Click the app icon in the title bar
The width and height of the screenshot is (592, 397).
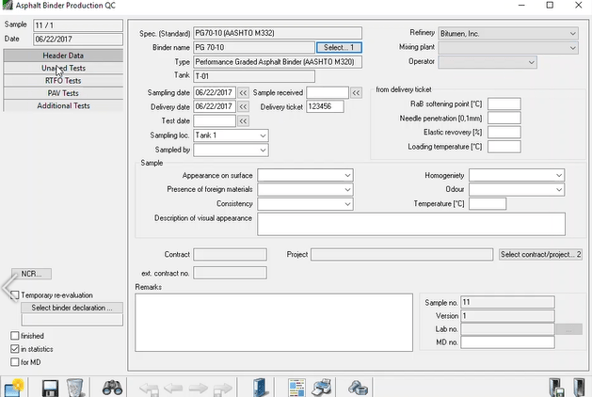8,5
